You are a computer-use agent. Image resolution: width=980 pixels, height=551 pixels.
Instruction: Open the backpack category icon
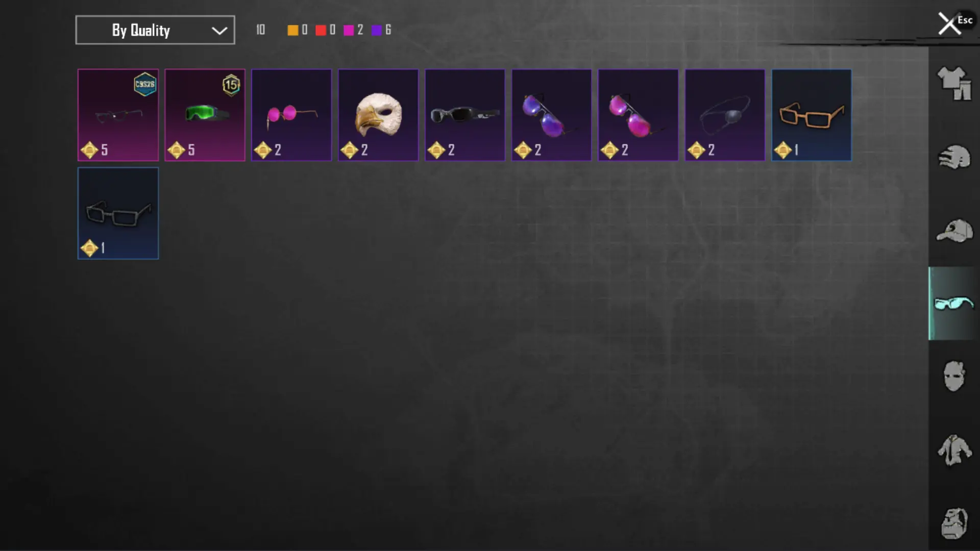(x=954, y=523)
